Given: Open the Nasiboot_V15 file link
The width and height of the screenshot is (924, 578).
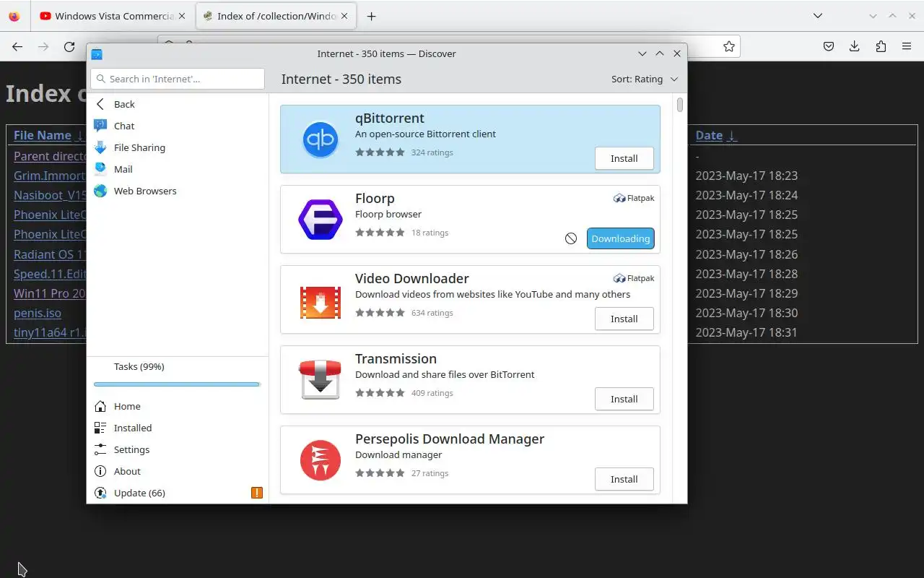Looking at the screenshot, I should [50, 195].
